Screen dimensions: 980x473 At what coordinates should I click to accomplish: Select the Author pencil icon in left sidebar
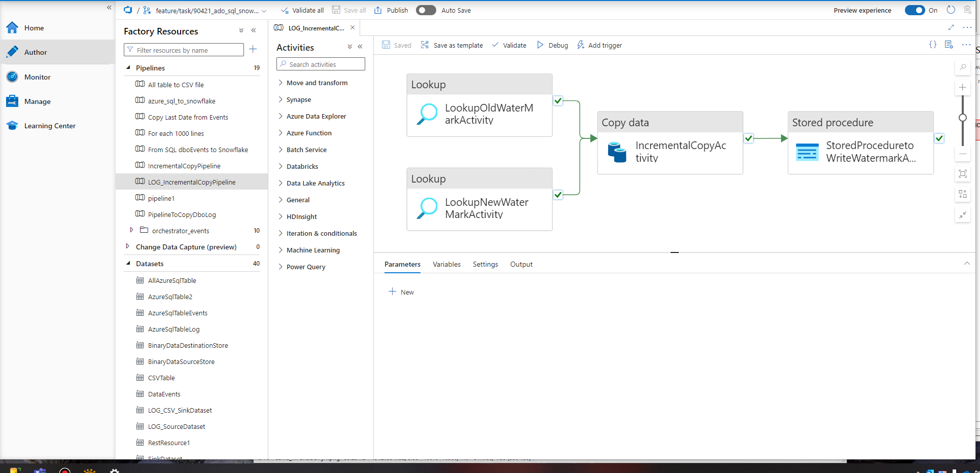(x=12, y=52)
